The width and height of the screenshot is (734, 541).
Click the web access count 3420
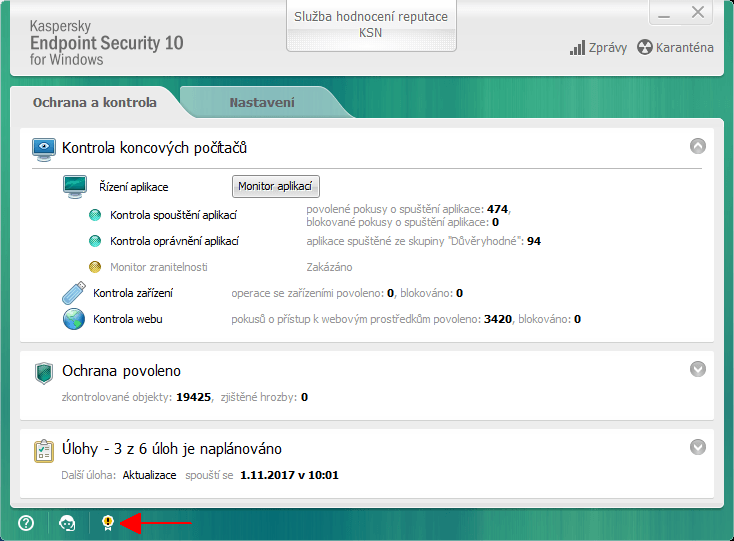[x=498, y=319]
